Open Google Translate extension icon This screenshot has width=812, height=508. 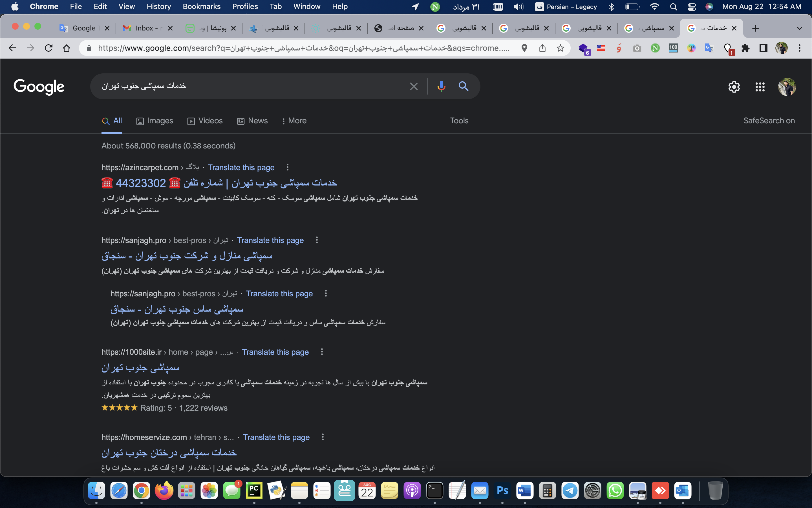click(709, 48)
